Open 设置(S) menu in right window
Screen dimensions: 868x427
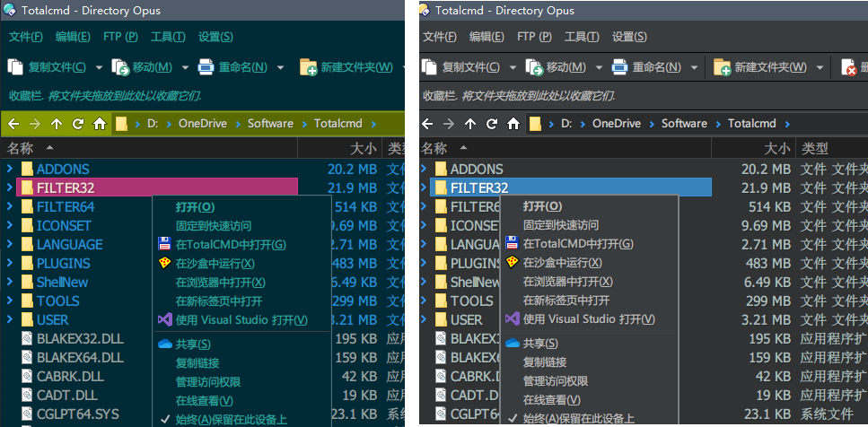click(629, 37)
